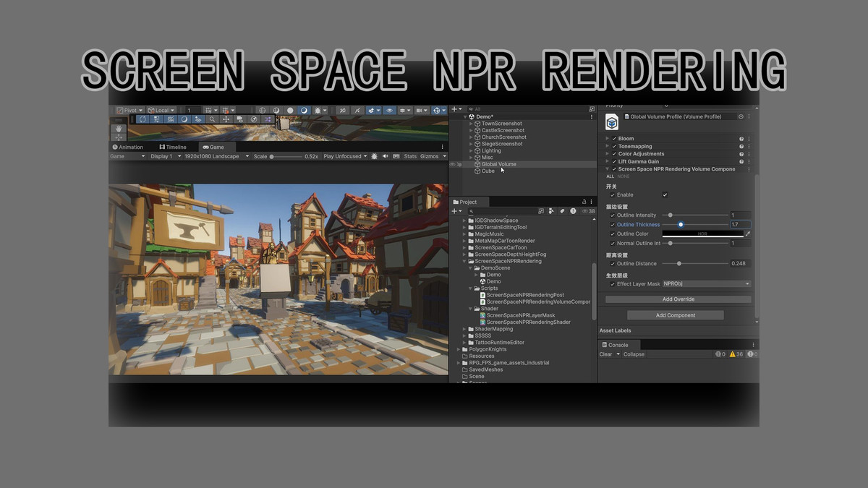Toggle the Outline Intensity override checkbox
868x488 pixels.
[613, 215]
